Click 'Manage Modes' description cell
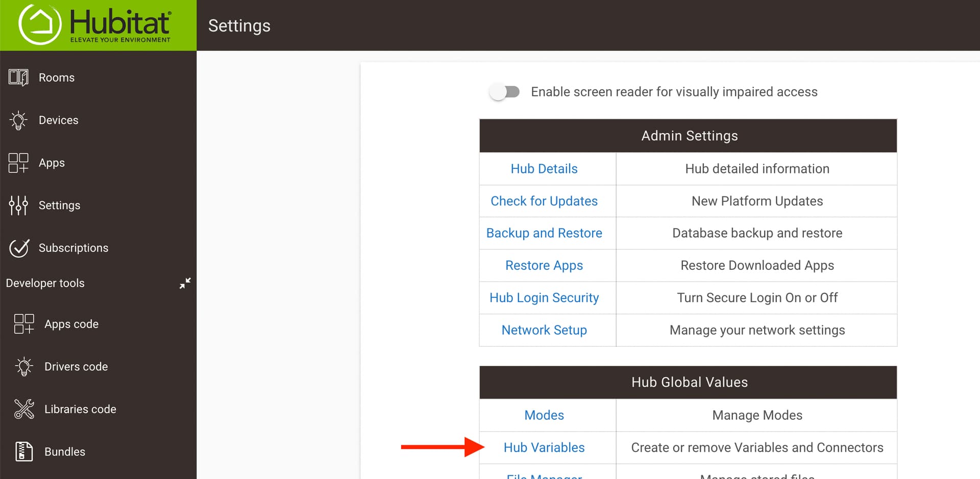Viewport: 980px width, 479px height. pos(757,415)
